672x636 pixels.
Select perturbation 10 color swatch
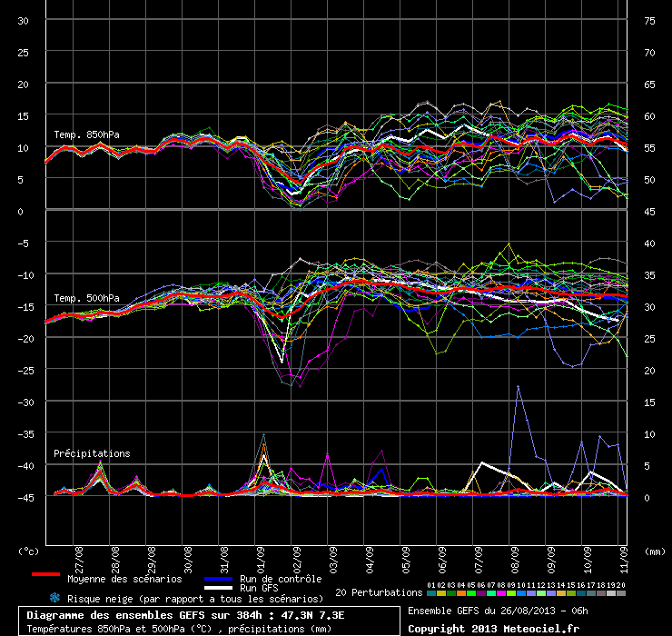click(x=520, y=593)
